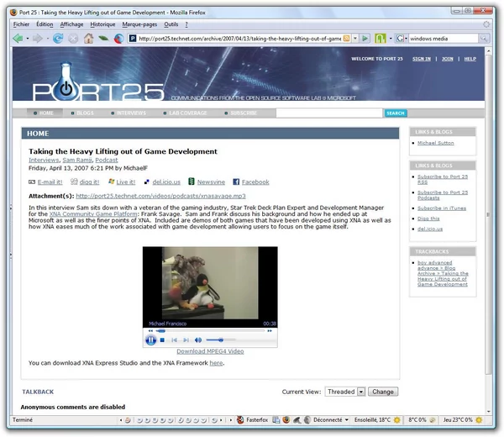Stop the video playback
504x437 pixels.
tap(162, 340)
